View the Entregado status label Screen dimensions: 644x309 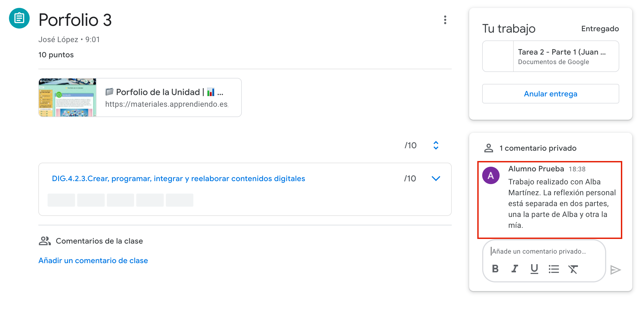tap(600, 29)
